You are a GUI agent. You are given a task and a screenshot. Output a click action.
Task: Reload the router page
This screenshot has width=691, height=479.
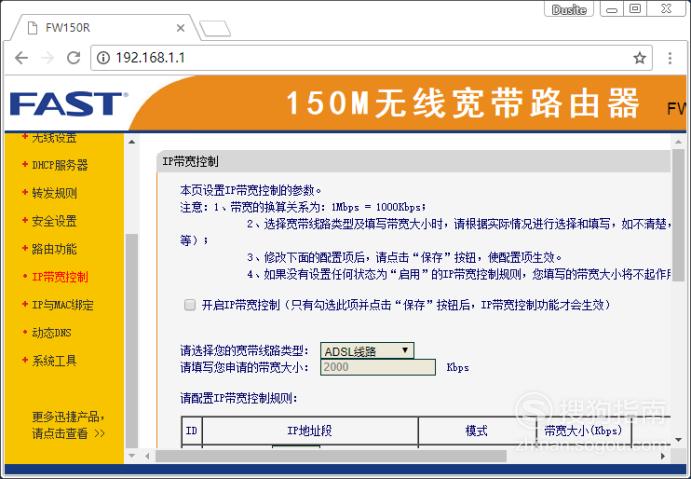coord(74,58)
